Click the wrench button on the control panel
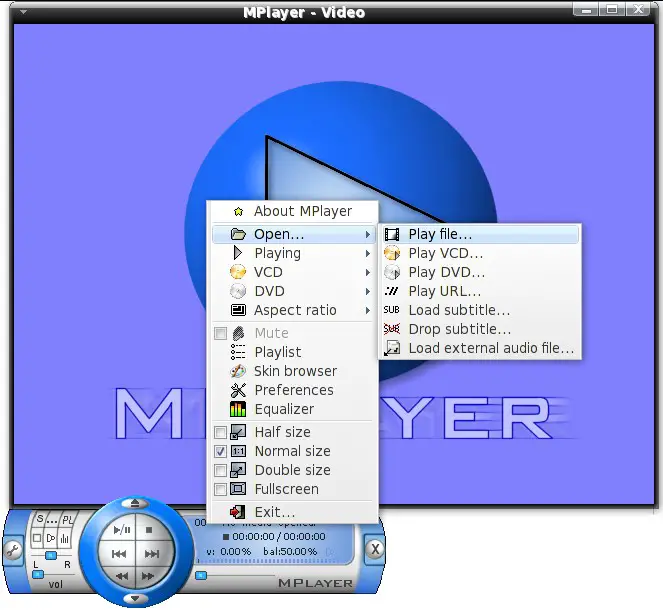Image resolution: width=663 pixels, height=610 pixels. point(13,551)
